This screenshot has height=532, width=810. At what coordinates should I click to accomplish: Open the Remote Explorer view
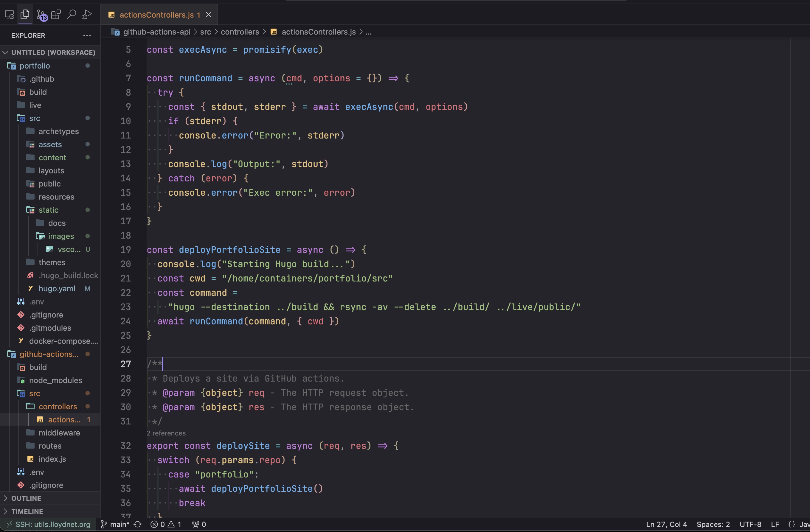tap(9, 15)
